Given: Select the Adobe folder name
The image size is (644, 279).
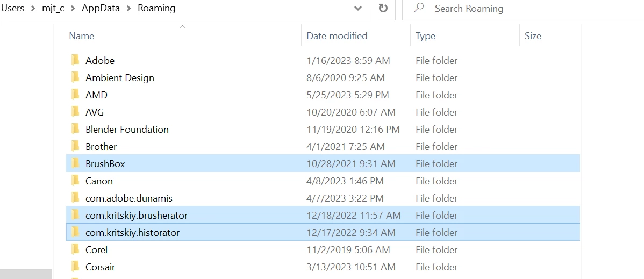Looking at the screenshot, I should click(x=100, y=60).
